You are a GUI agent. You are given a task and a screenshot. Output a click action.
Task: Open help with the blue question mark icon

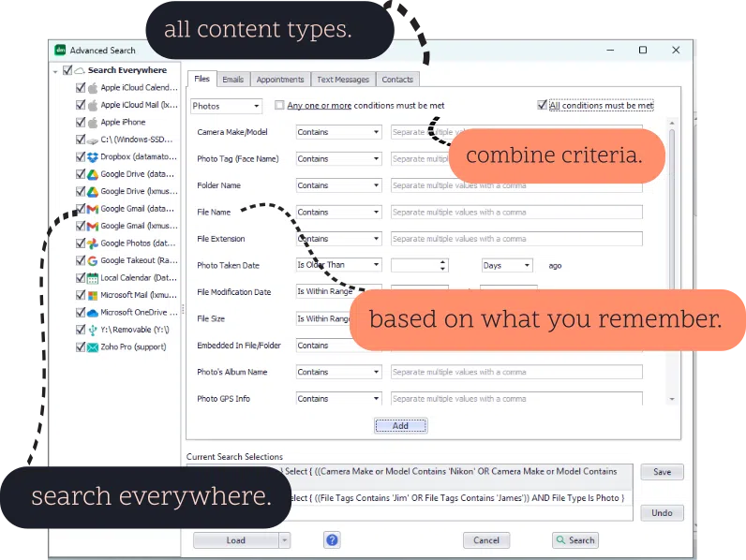pyautogui.click(x=332, y=540)
